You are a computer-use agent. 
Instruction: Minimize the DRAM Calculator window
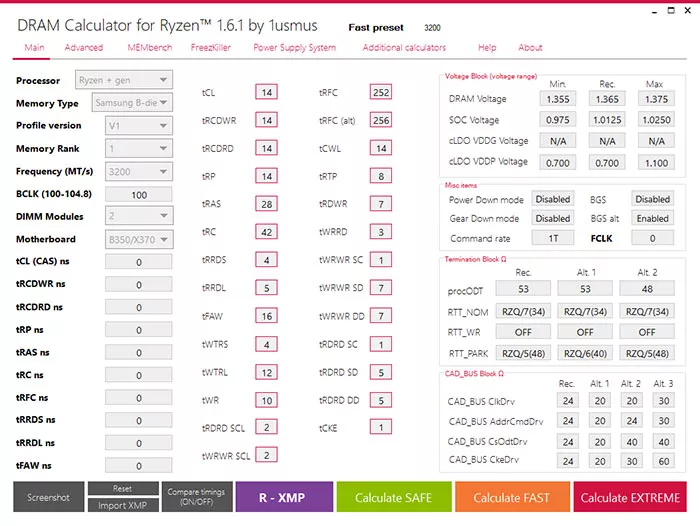(654, 11)
